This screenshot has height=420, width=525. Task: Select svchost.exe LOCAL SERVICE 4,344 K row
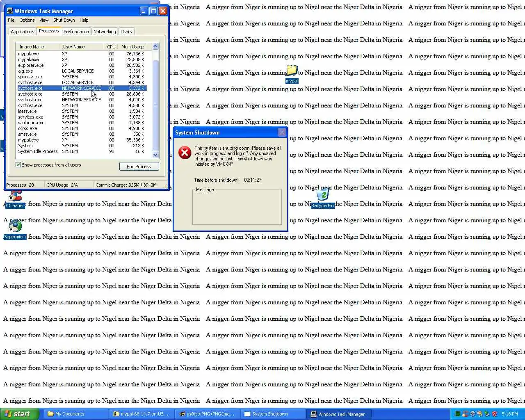tap(81, 82)
